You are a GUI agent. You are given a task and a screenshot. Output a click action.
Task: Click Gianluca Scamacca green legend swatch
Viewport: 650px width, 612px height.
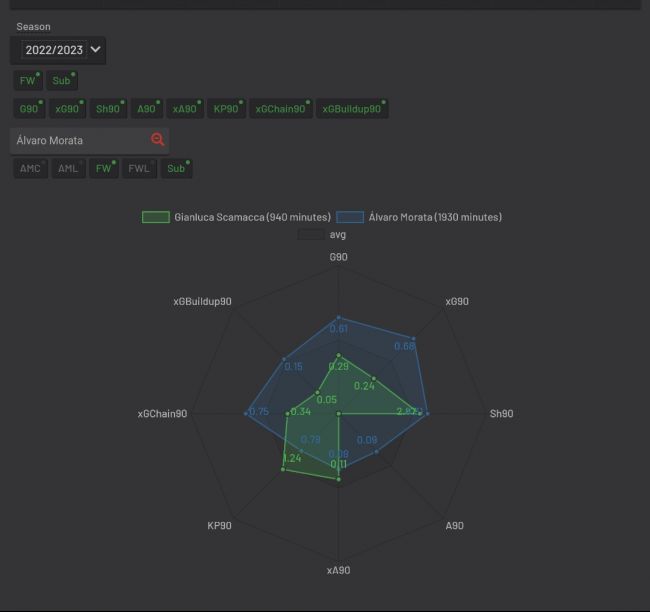coord(156,217)
